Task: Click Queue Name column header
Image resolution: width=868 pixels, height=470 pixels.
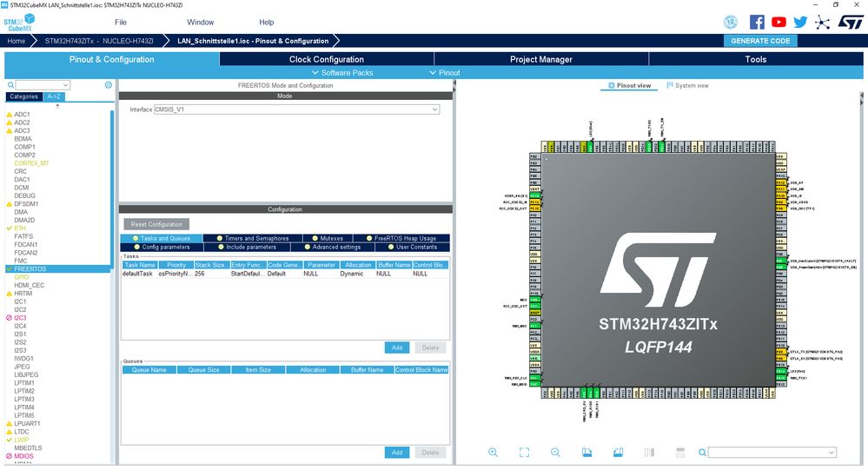Action: pyautogui.click(x=149, y=370)
